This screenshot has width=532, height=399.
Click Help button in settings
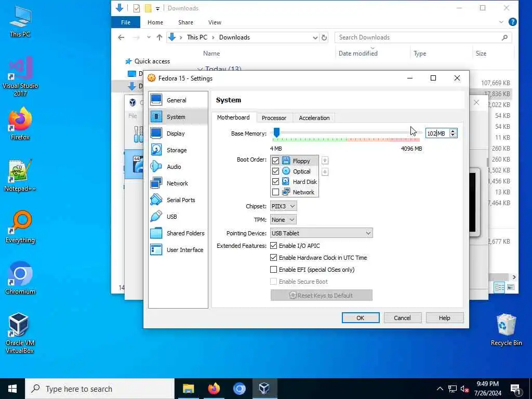[x=445, y=318]
